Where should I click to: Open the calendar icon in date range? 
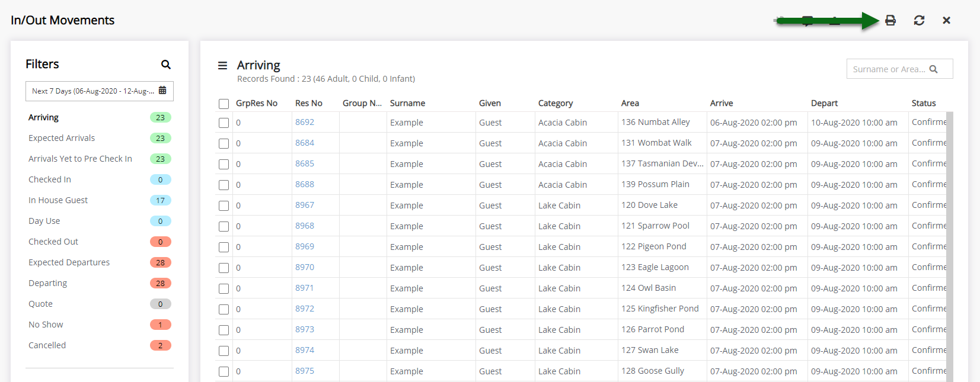point(162,91)
